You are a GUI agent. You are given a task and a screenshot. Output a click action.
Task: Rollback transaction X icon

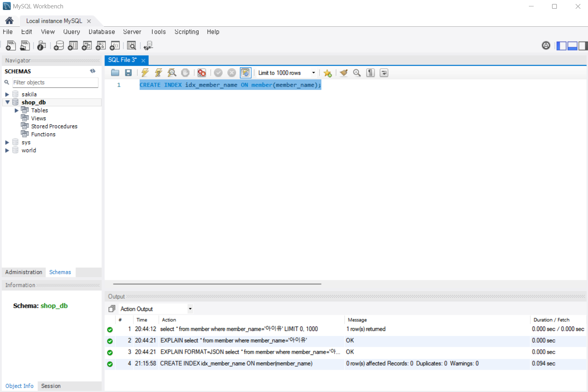pyautogui.click(x=232, y=73)
